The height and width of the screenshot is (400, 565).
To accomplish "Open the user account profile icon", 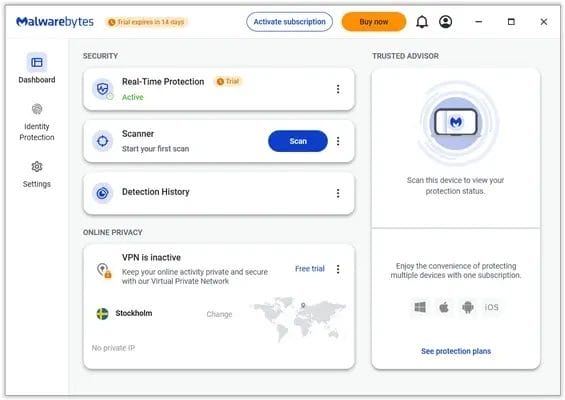I will pyautogui.click(x=446, y=22).
